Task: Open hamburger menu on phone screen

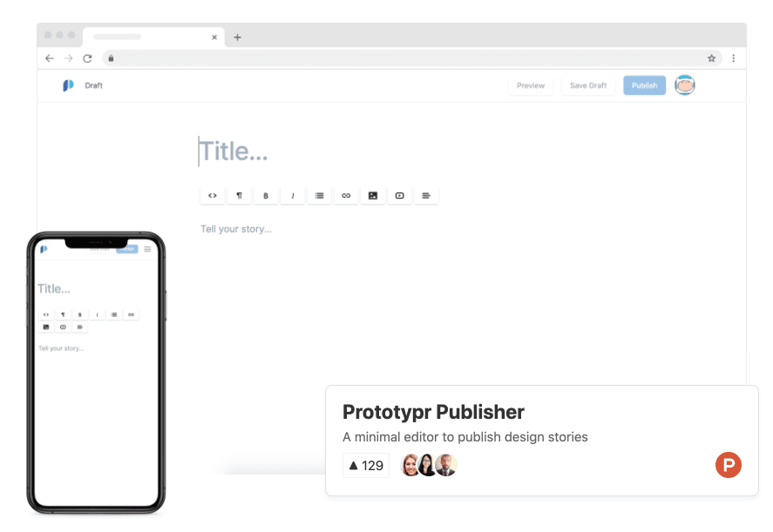Action: point(147,249)
